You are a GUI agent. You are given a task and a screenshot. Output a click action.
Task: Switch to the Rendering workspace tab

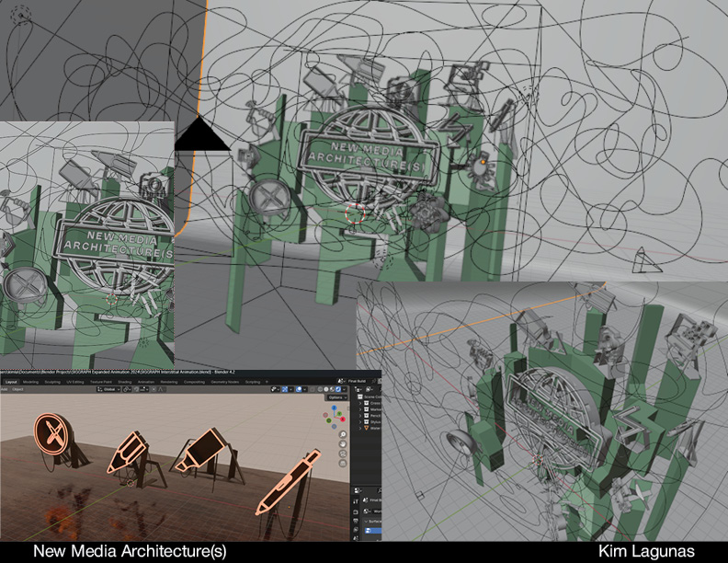click(169, 382)
